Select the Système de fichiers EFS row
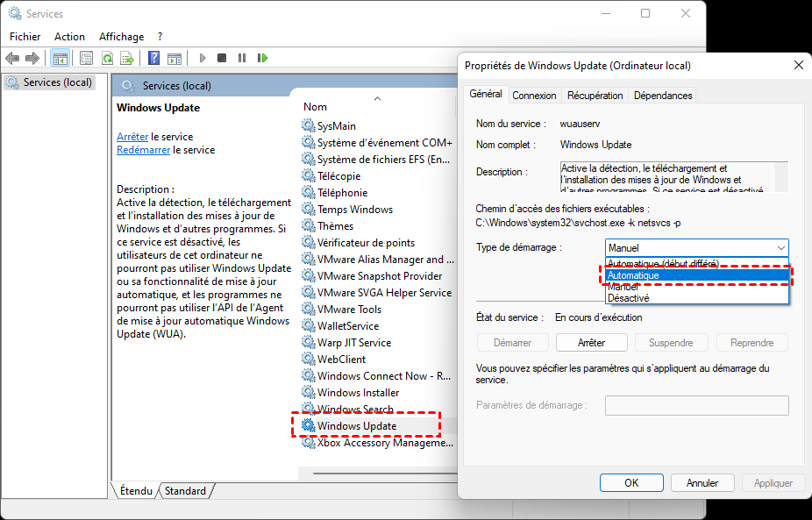This screenshot has height=520, width=812. pos(377,159)
